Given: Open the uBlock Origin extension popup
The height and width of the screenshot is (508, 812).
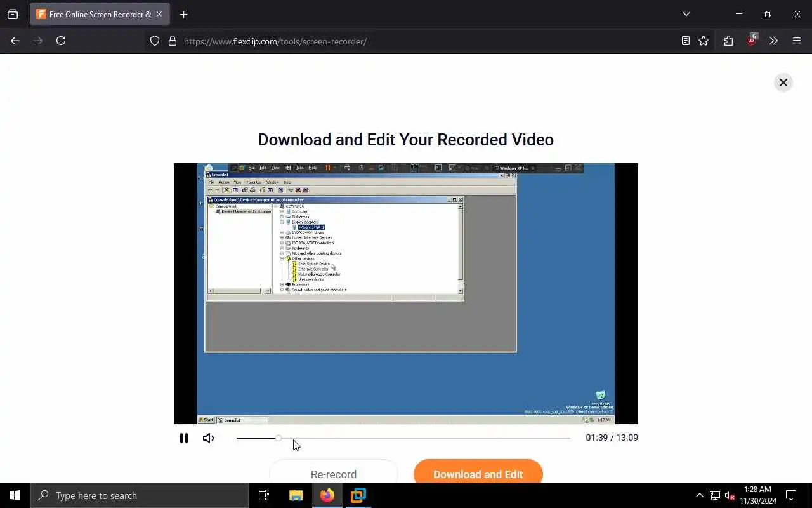Looking at the screenshot, I should [x=752, y=41].
